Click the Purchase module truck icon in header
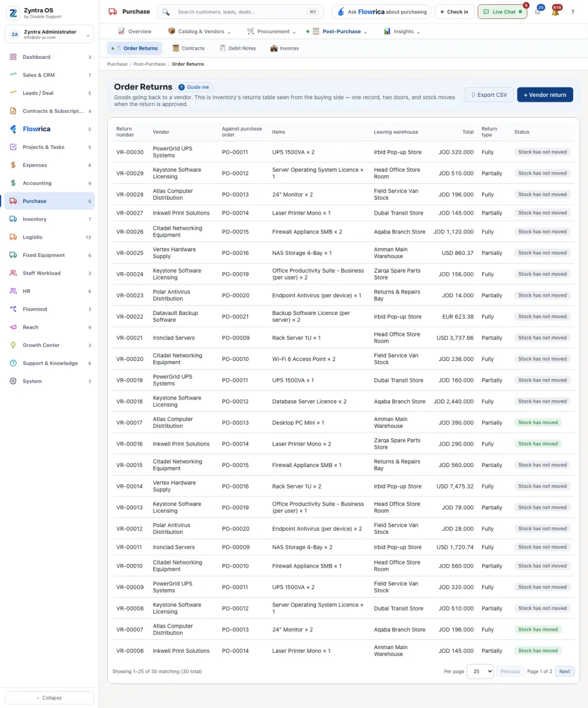 tap(113, 12)
